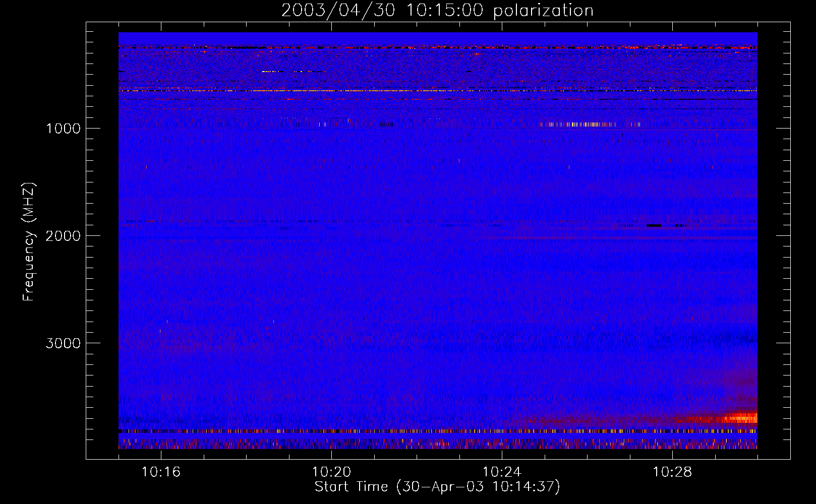Screen dimensions: 816x504
Task: Click the 1000 frequency tick label
Action: point(63,128)
